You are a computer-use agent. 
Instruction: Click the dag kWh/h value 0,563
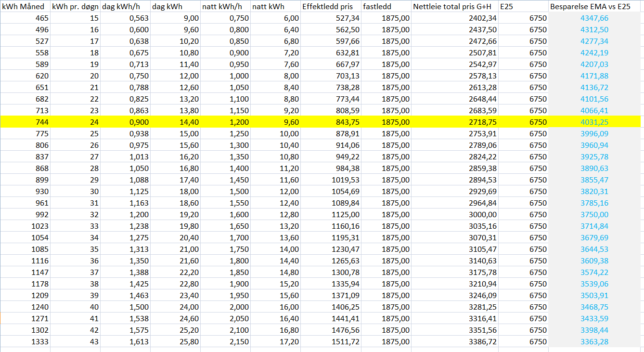(x=126, y=18)
